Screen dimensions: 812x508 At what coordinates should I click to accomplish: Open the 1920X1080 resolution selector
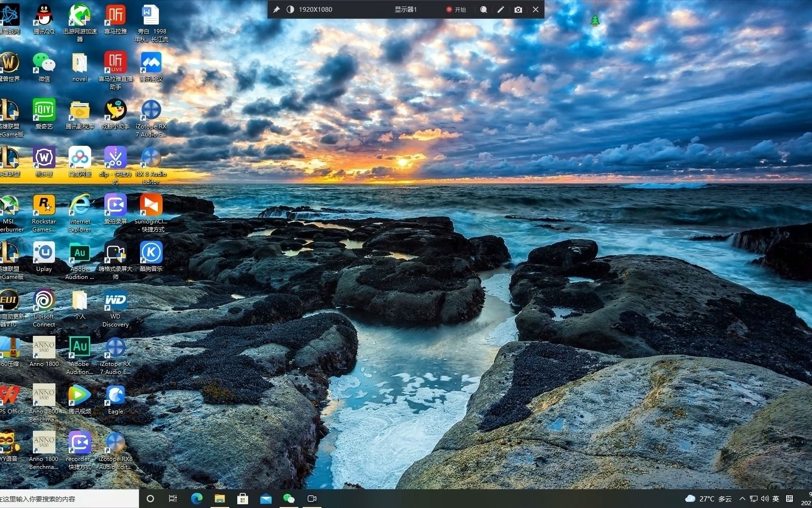click(315, 9)
